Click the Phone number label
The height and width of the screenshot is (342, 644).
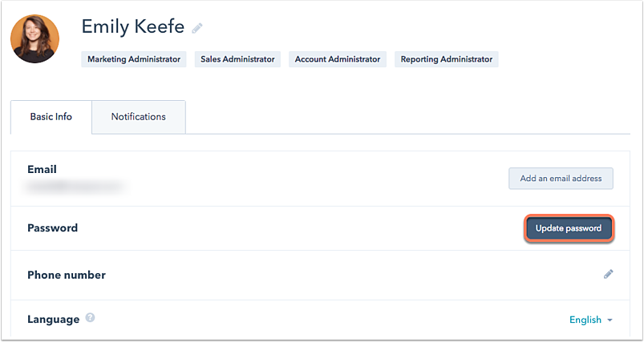[67, 275]
